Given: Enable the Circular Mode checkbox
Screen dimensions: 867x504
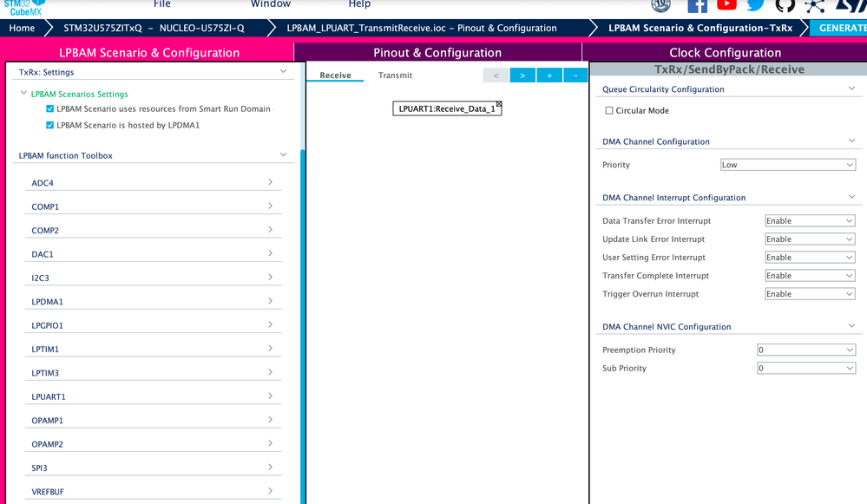Looking at the screenshot, I should (x=608, y=110).
